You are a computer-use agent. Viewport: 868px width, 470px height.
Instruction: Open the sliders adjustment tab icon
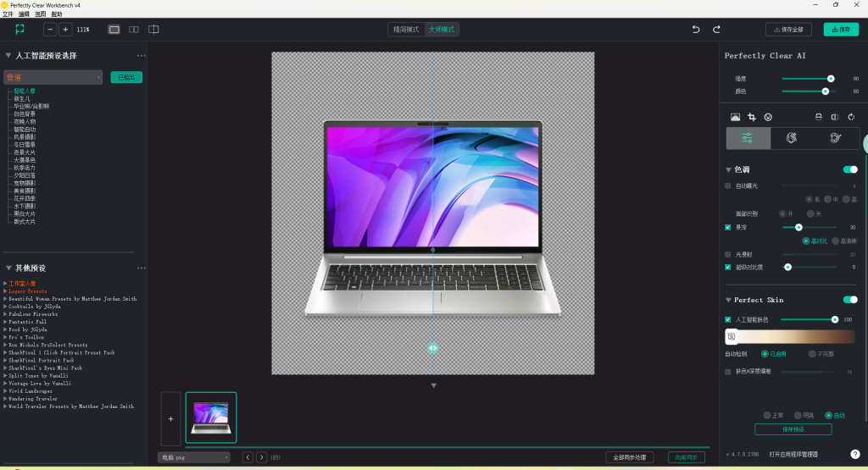[748, 138]
